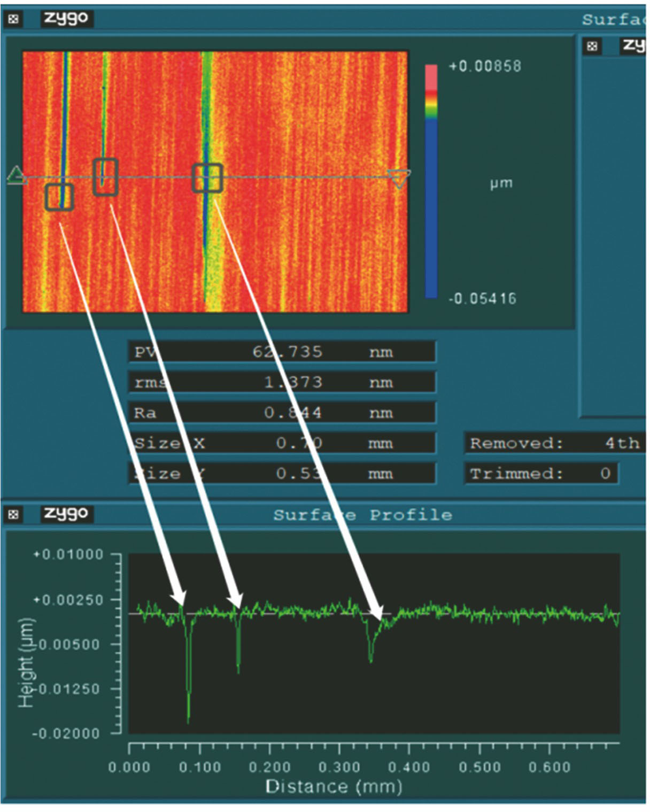Click square marker on widest middle scratch
The width and height of the screenshot is (650, 812).
tap(207, 177)
